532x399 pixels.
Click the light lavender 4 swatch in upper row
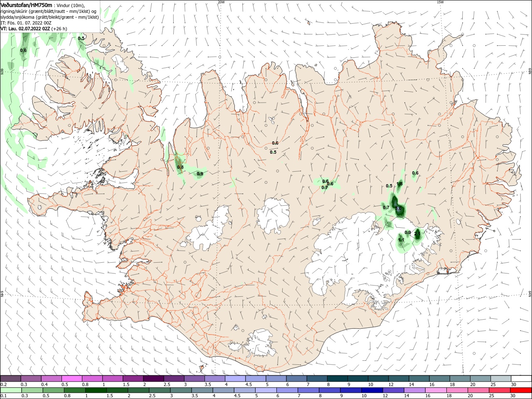pos(235,379)
